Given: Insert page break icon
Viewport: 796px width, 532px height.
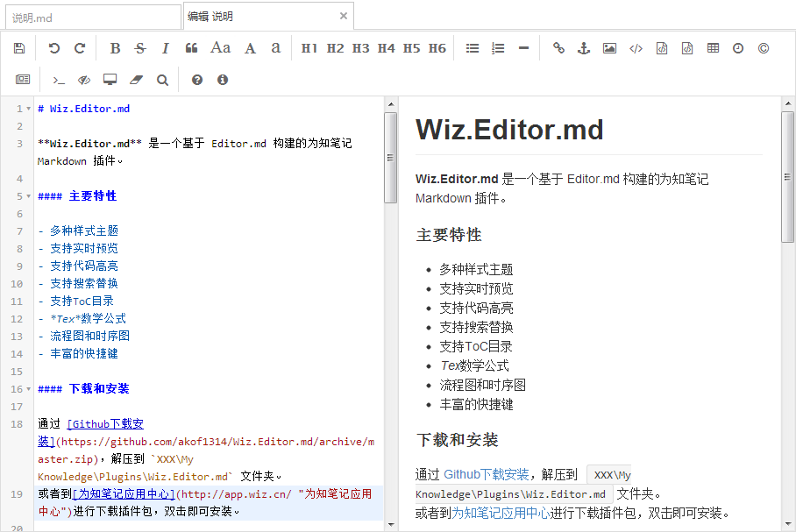Looking at the screenshot, I should 22,80.
